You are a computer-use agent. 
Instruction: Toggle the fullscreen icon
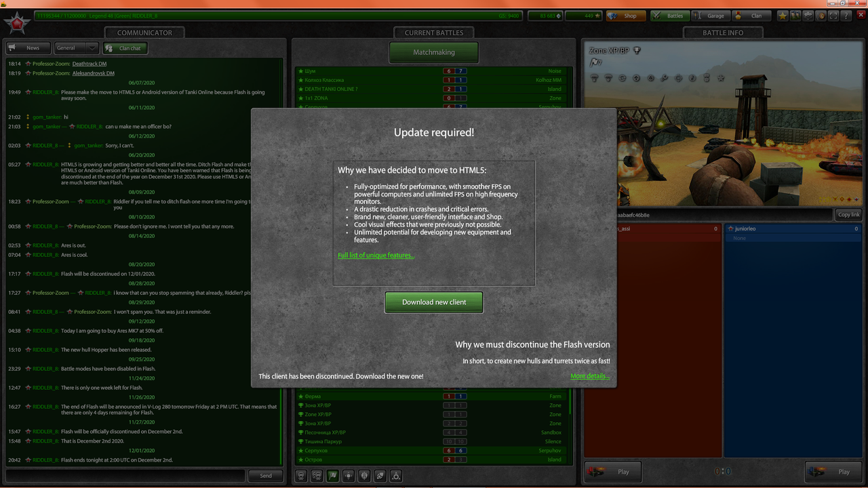pyautogui.click(x=833, y=16)
